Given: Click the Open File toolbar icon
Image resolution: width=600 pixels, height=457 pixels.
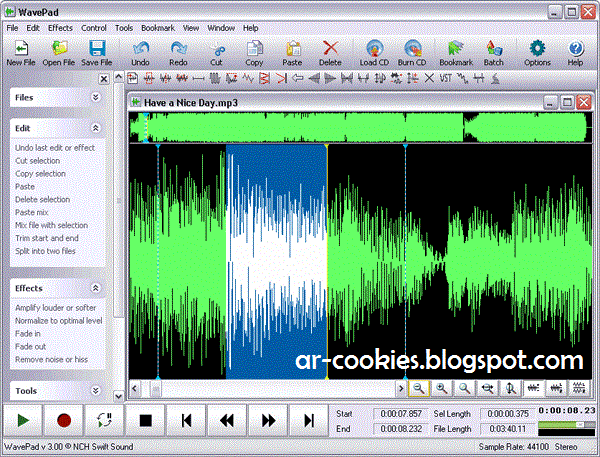Looking at the screenshot, I should [59, 53].
